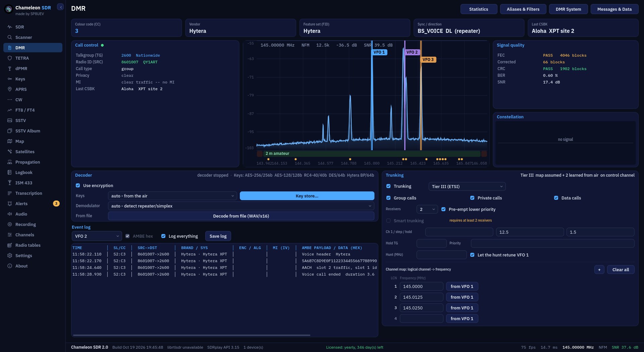
Task: Click the FT8 / FT4 chart icon
Action: 10,110
